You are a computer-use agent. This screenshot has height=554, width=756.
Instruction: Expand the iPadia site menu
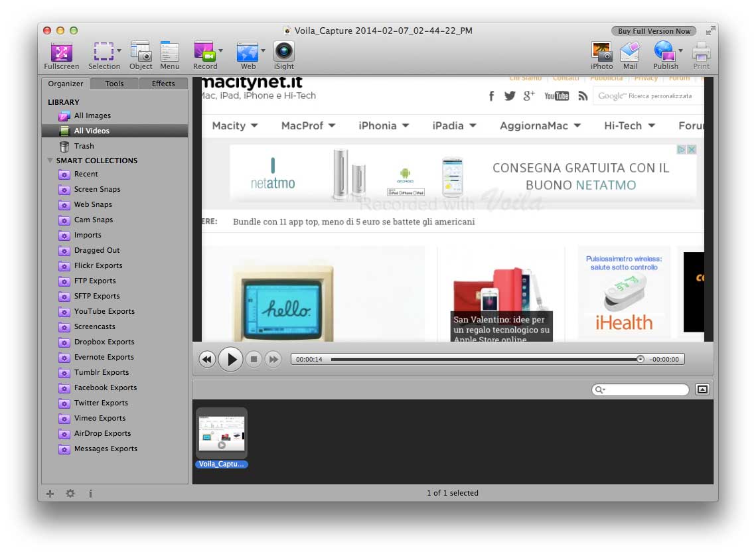click(x=454, y=126)
